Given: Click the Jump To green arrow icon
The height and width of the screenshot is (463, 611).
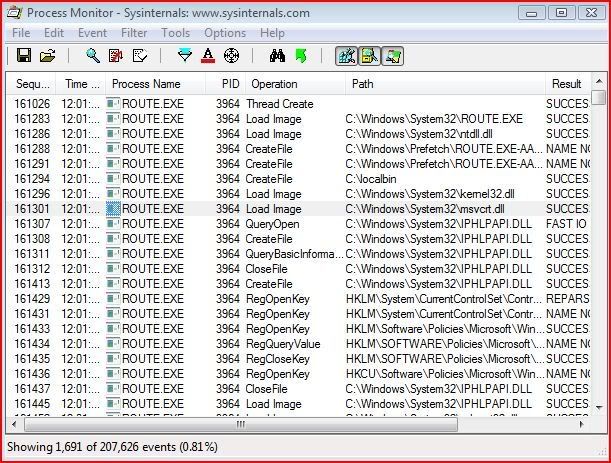Looking at the screenshot, I should [x=300, y=55].
